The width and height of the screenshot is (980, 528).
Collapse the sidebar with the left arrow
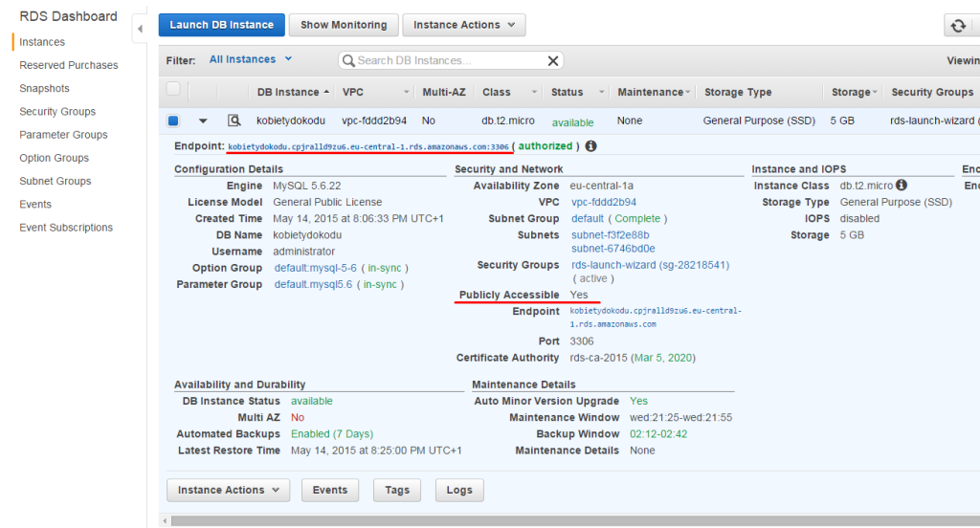140,28
